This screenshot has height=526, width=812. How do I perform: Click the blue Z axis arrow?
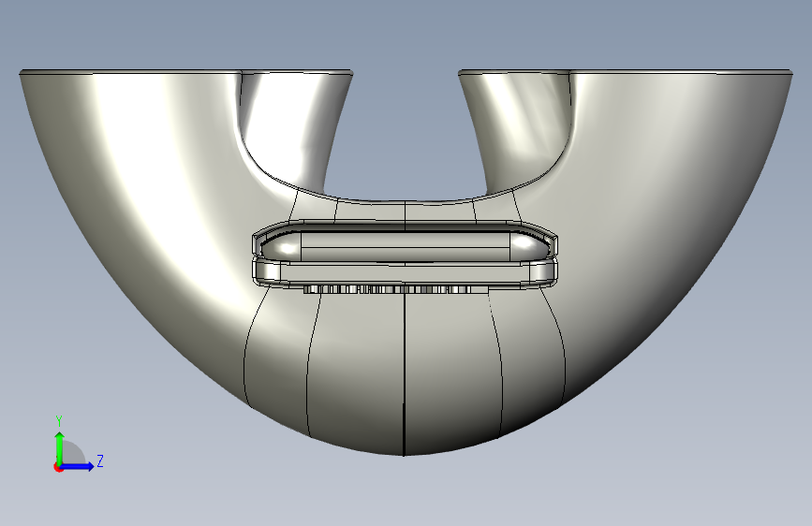[x=78, y=466]
